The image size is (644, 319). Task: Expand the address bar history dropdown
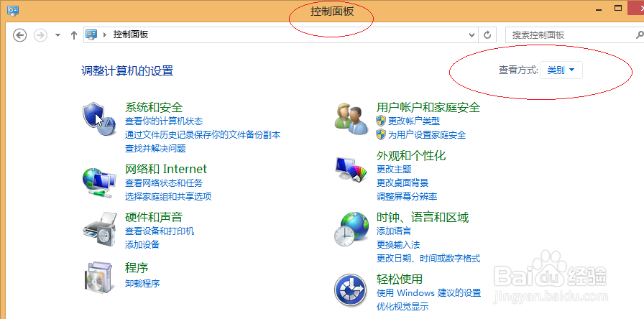click(x=472, y=35)
